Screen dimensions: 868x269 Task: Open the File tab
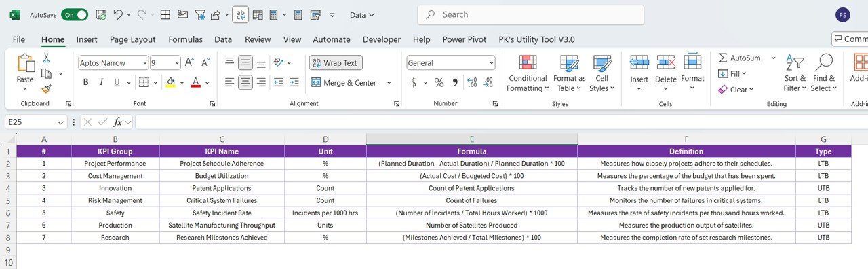pyautogui.click(x=19, y=39)
